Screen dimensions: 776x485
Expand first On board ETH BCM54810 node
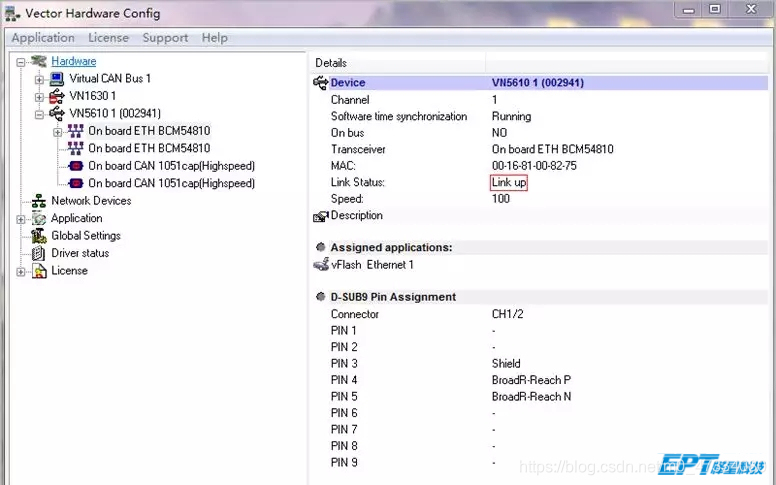tap(57, 132)
